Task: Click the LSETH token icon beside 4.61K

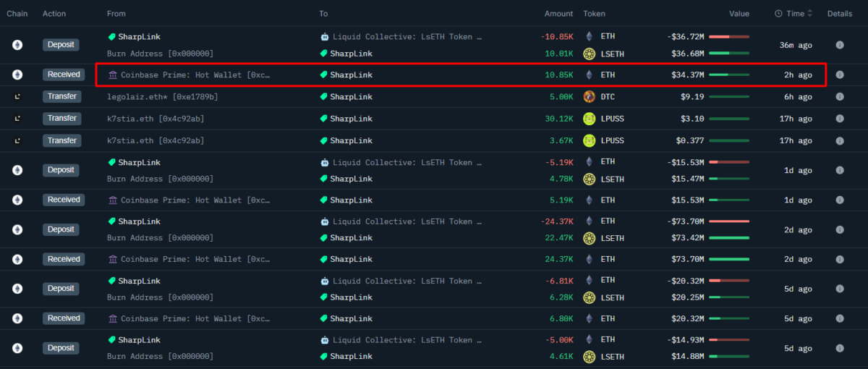Action: coord(589,357)
